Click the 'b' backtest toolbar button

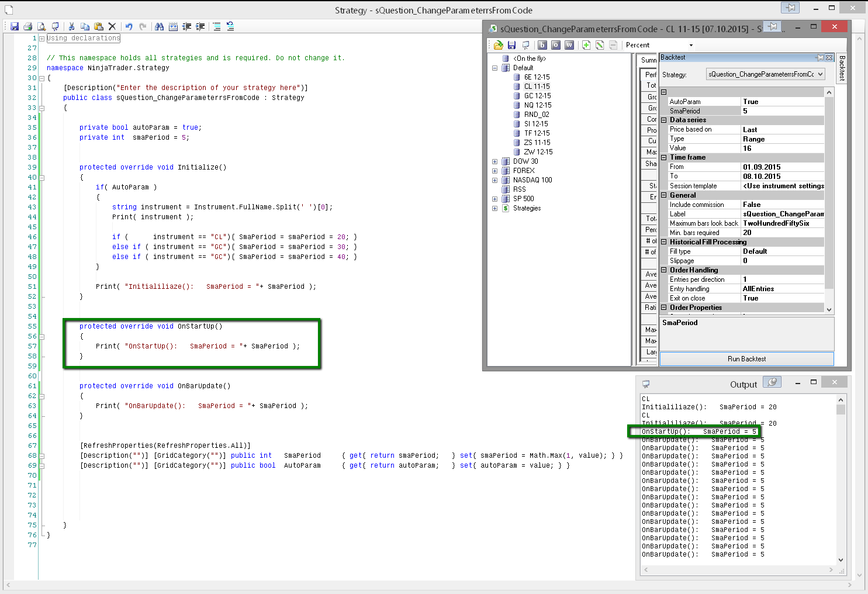(542, 45)
